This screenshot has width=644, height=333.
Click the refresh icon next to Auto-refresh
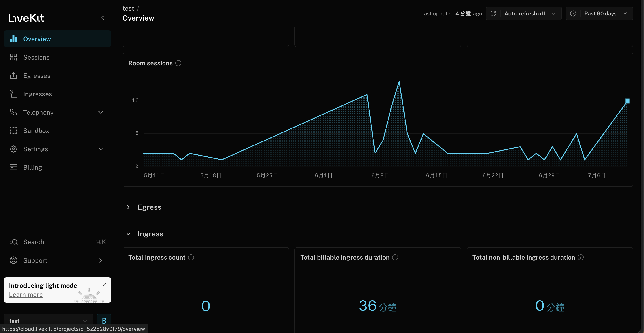493,13
